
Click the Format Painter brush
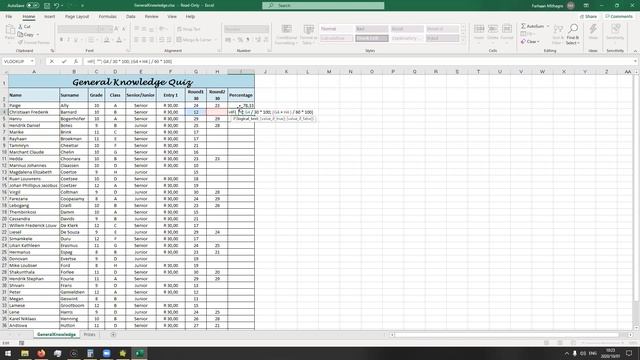[34, 42]
